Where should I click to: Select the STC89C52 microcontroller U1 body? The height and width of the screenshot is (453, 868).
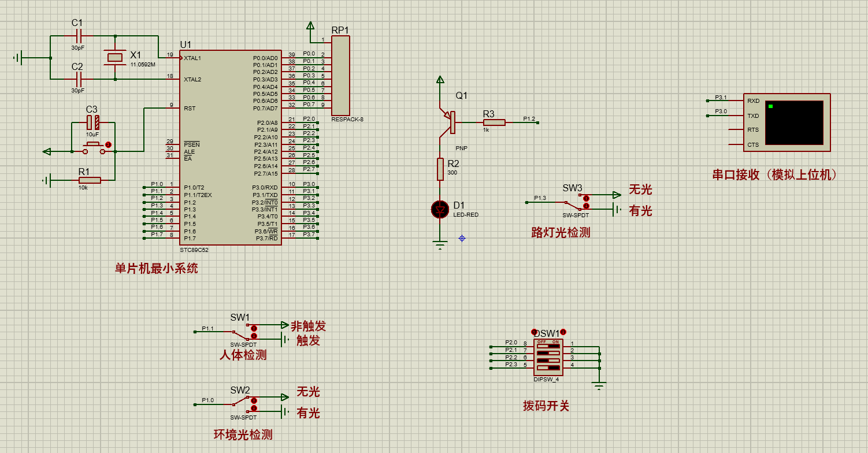coord(231,147)
